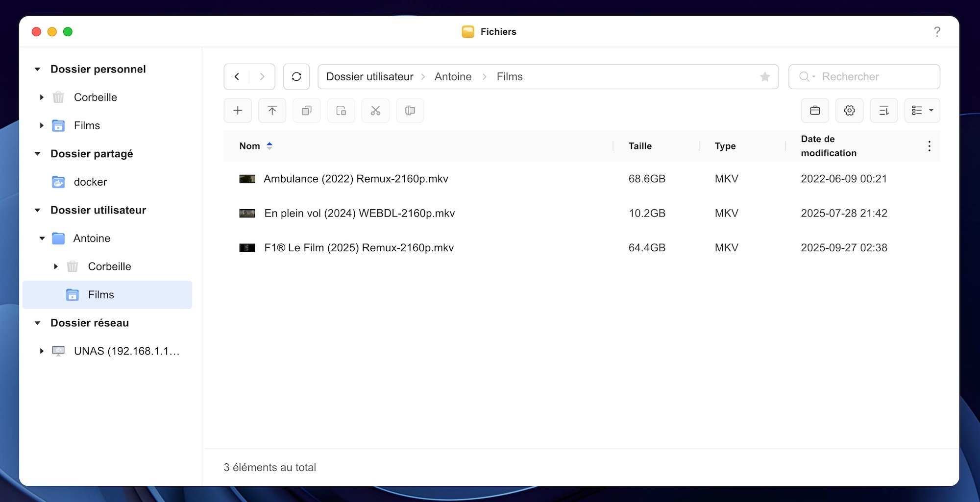Collapse the Antoine folder tree
This screenshot has width=980, height=502.
point(42,239)
